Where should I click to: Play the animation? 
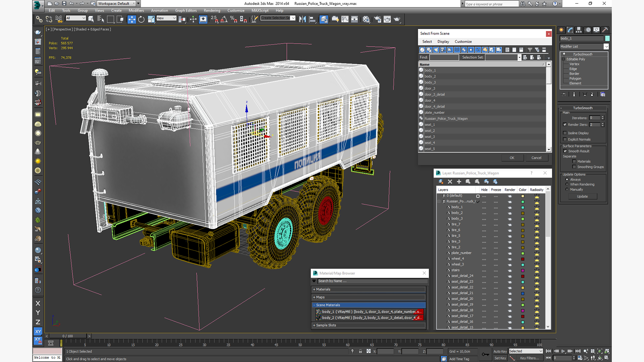[563, 351]
